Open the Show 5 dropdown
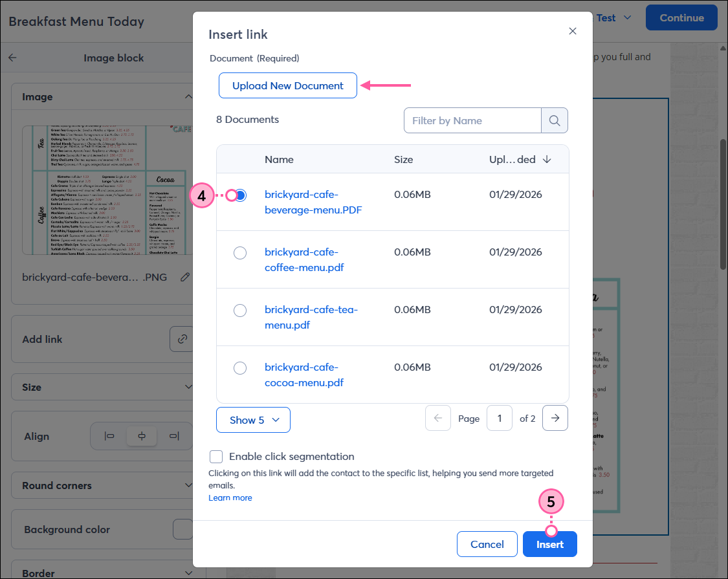The width and height of the screenshot is (728, 579). (253, 420)
